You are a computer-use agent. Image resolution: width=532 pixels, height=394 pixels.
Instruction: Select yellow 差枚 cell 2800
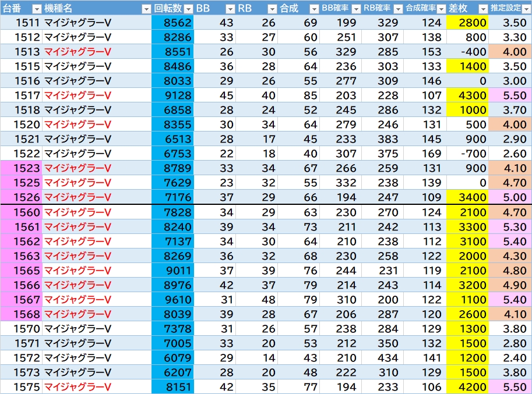click(x=467, y=22)
